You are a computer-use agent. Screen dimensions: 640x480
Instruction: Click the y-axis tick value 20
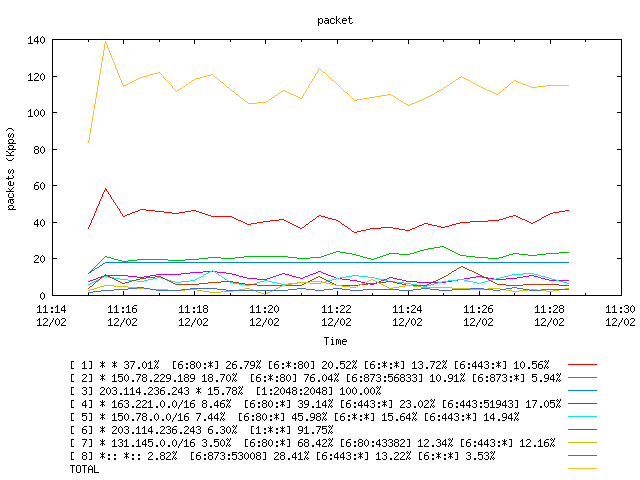[40, 259]
